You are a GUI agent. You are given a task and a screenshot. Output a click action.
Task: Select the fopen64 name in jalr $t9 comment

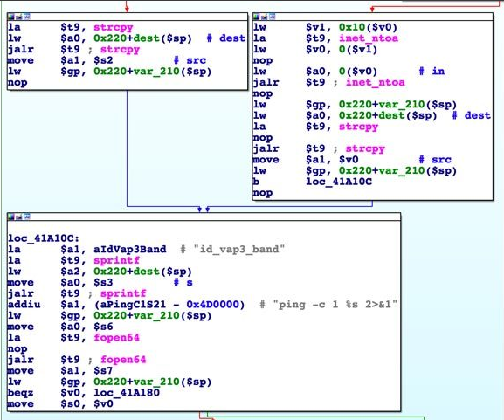point(123,360)
